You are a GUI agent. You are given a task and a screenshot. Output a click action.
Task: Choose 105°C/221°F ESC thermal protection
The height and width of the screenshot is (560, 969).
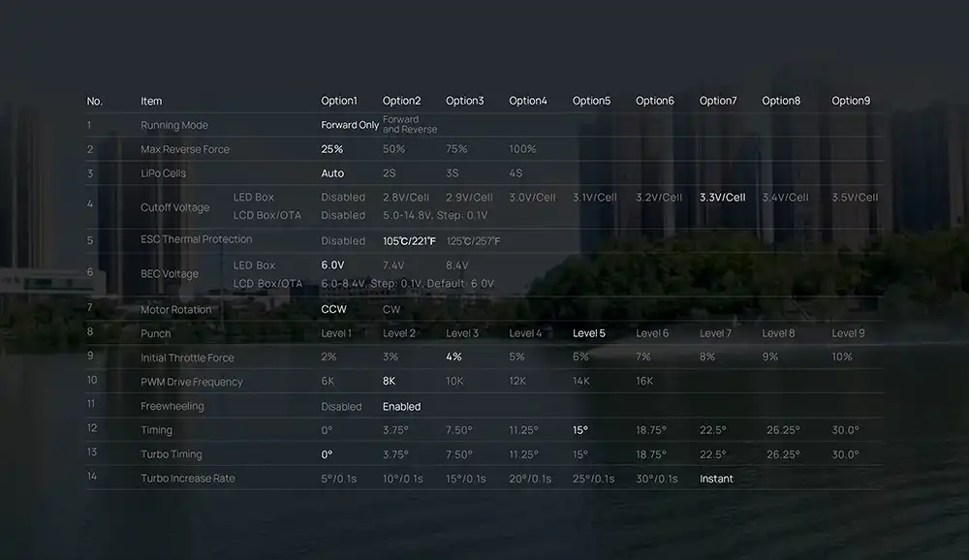(409, 240)
